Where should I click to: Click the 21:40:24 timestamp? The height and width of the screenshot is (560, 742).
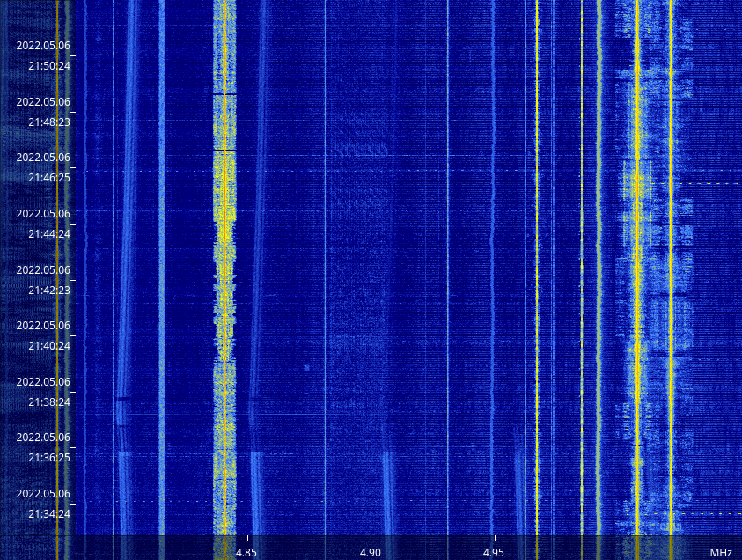point(49,346)
